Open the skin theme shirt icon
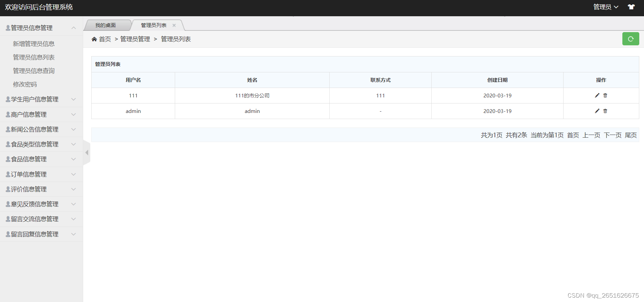 pos(631,7)
